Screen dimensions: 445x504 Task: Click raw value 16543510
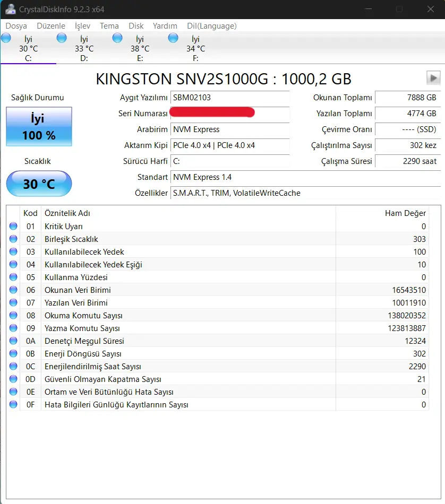pos(409,290)
